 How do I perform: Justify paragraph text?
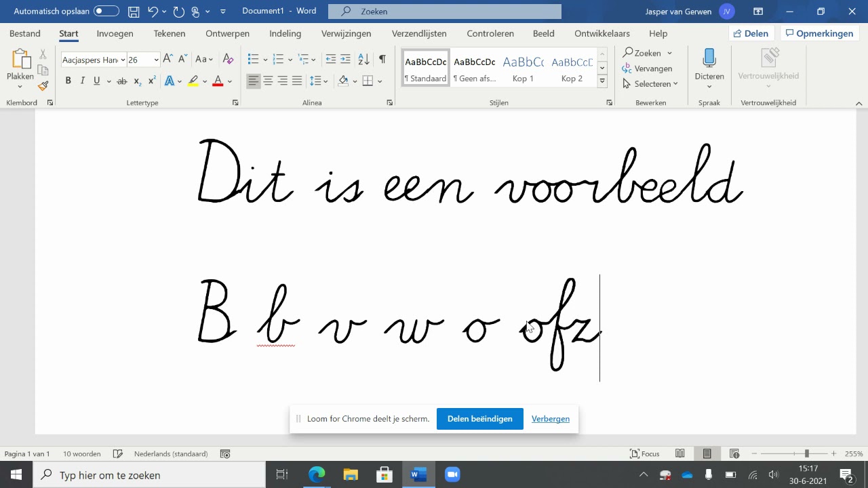[x=297, y=81]
